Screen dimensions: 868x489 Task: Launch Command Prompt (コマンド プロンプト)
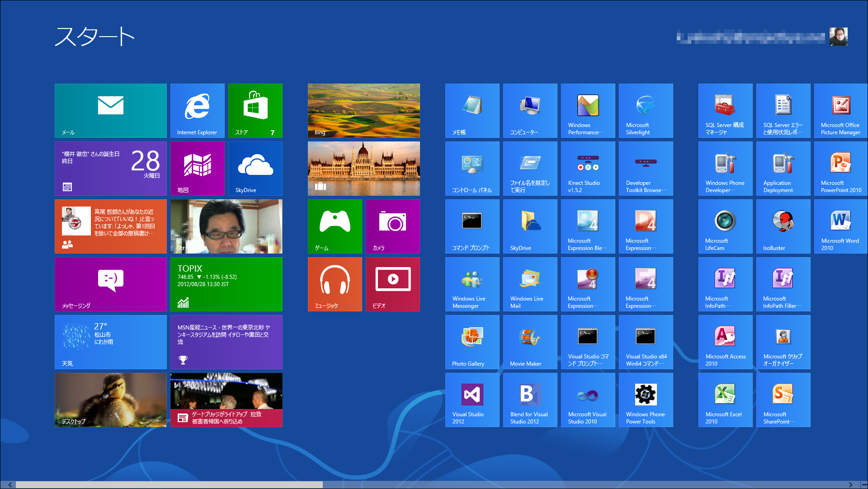pos(472,226)
